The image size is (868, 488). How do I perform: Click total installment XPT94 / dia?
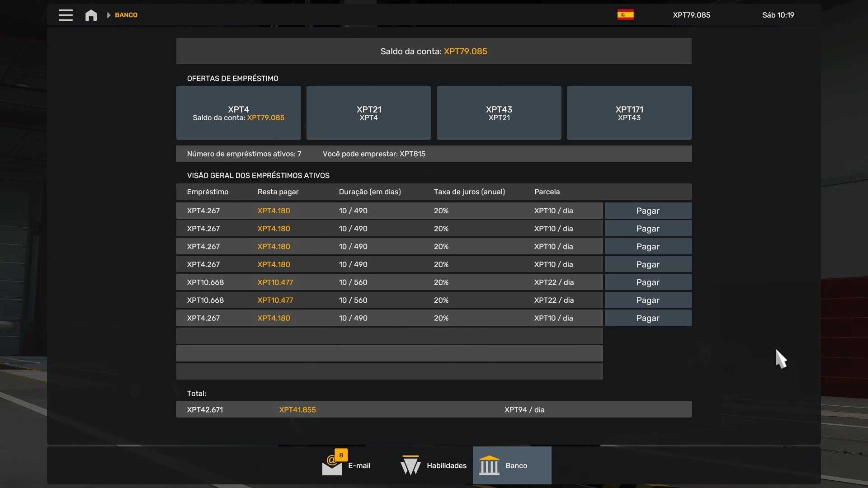pyautogui.click(x=524, y=410)
